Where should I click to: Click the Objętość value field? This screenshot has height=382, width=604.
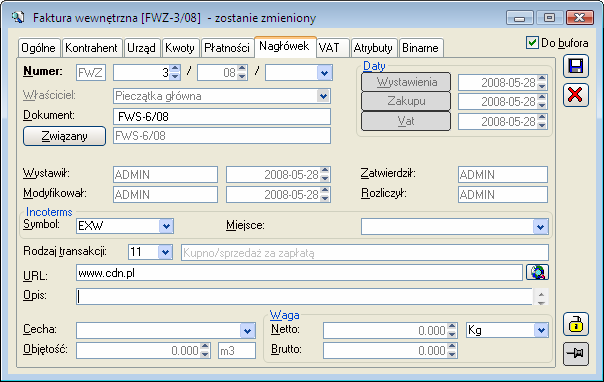139,350
